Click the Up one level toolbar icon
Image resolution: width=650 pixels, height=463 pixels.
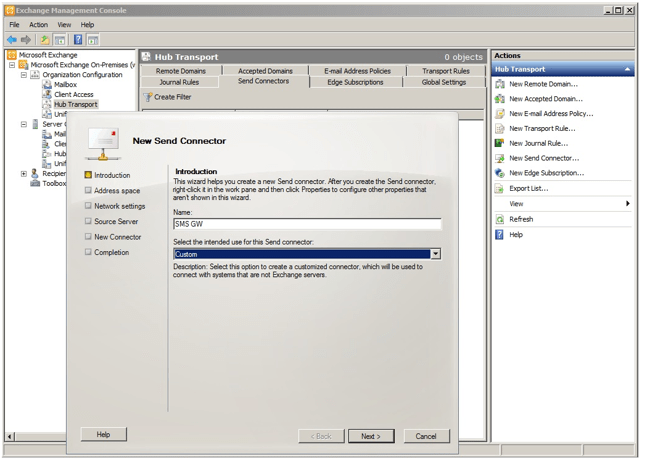tap(45, 40)
